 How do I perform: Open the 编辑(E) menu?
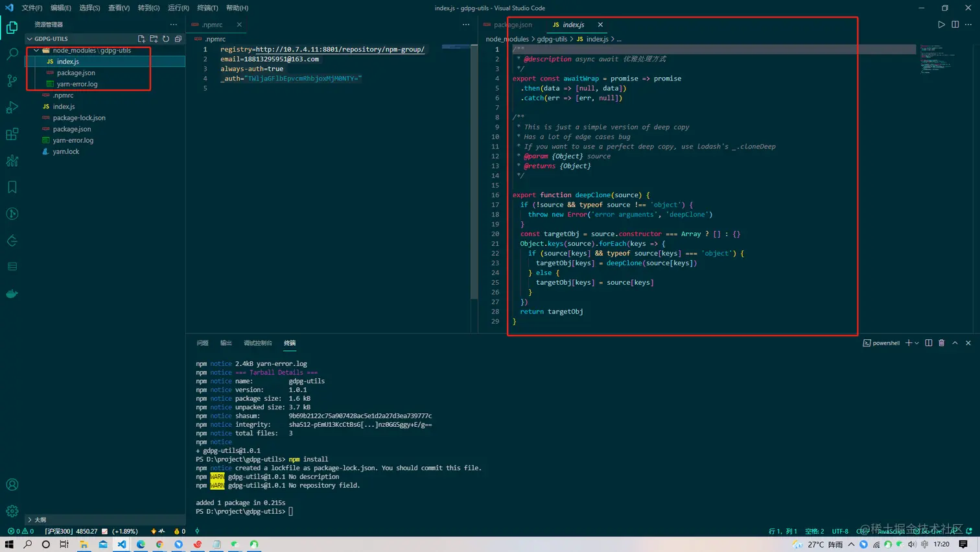coord(61,8)
